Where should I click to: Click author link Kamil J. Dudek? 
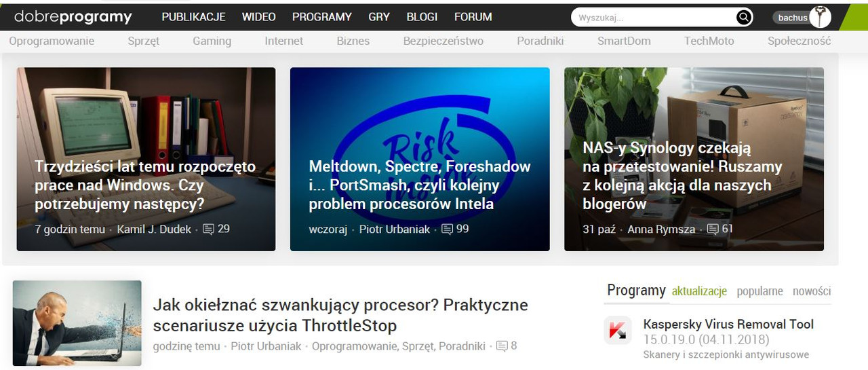point(155,229)
